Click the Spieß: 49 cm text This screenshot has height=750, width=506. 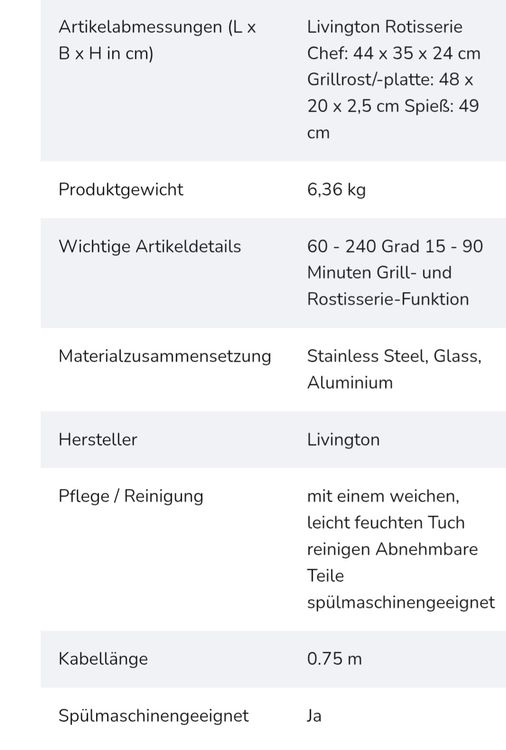pos(441,106)
